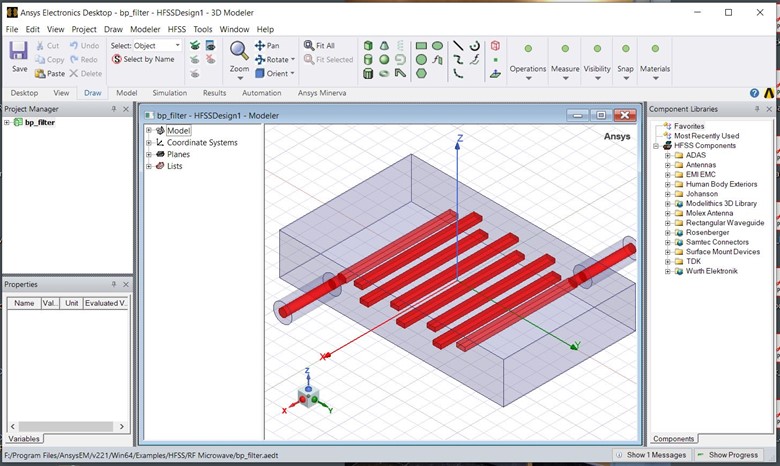Select the Draw plane tool

pos(495,74)
